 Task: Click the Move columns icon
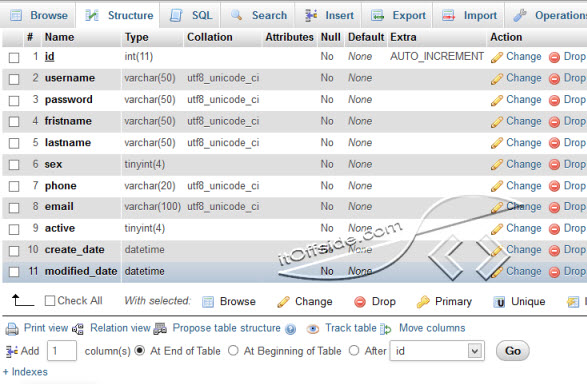386,329
